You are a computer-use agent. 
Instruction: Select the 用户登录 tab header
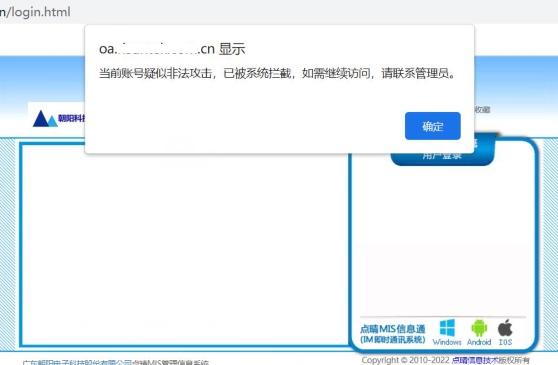point(442,155)
